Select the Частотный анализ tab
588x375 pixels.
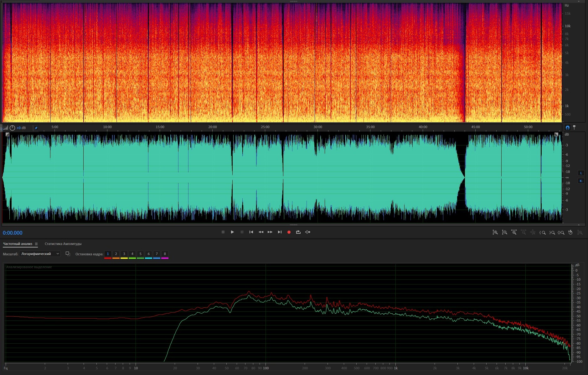[18, 244]
